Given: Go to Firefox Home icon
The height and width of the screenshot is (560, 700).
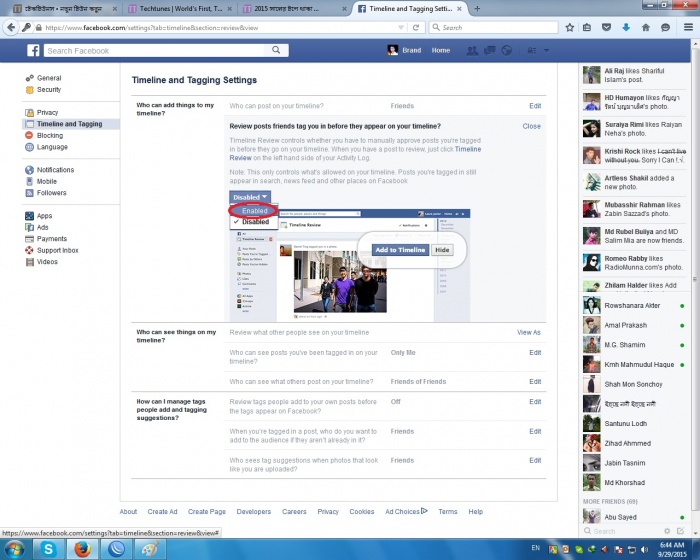Looking at the screenshot, I should (x=646, y=28).
